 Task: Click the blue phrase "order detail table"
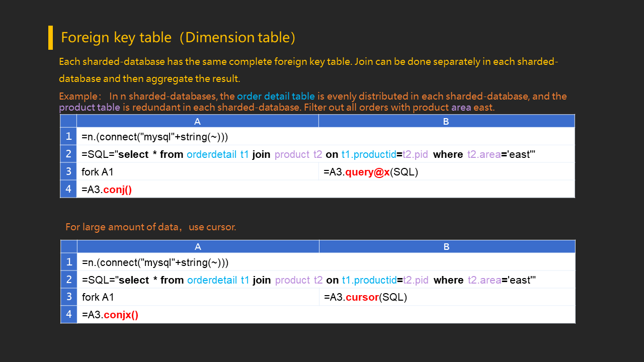pos(276,96)
